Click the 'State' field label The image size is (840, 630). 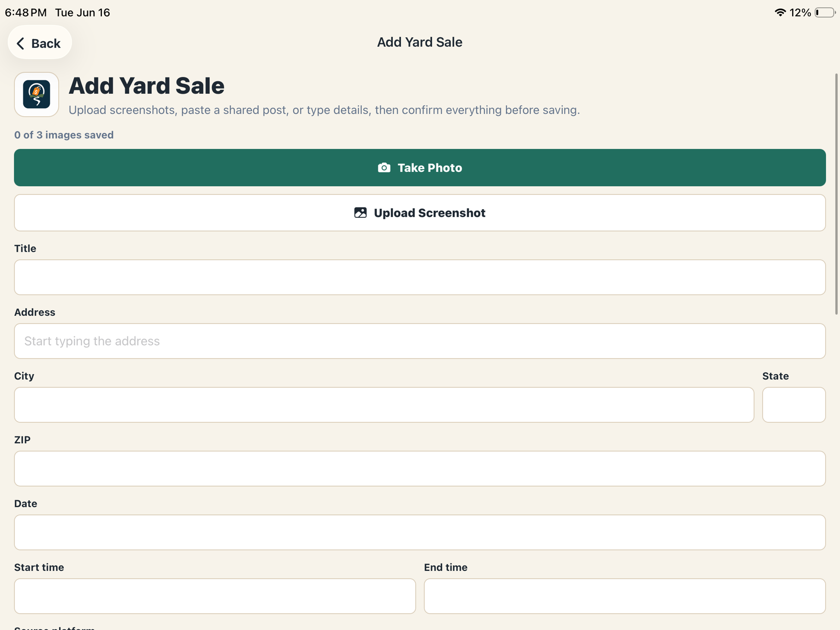tap(775, 376)
